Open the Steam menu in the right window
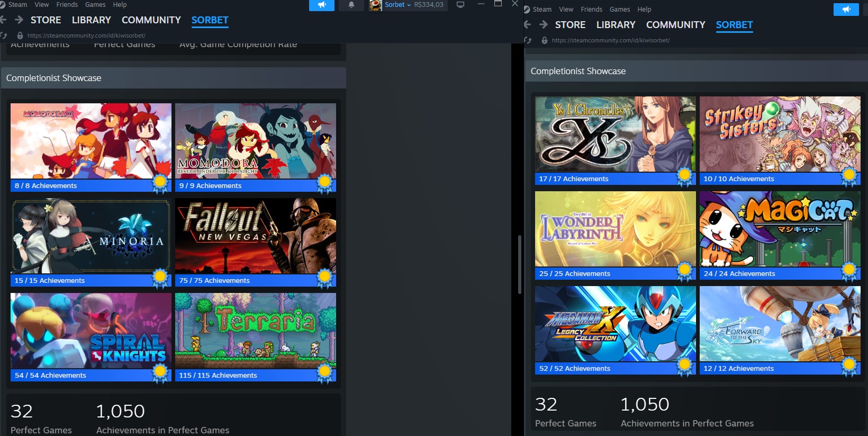Image resolution: width=868 pixels, height=436 pixels. 542,10
